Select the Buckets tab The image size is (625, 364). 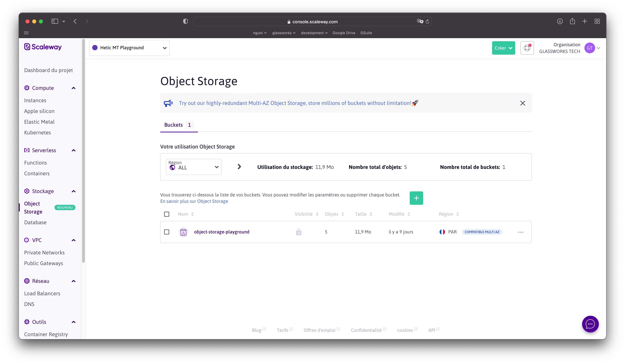click(179, 125)
